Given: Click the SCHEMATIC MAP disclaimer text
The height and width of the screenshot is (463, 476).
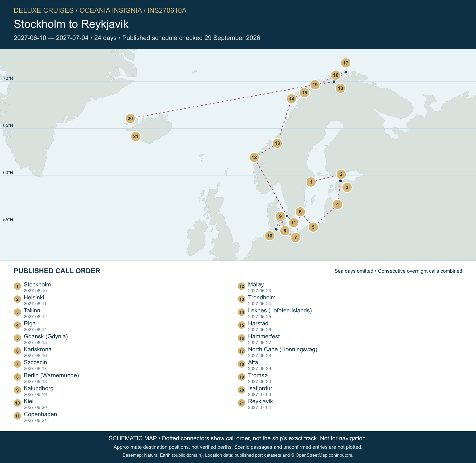Looking at the screenshot, I should 238,438.
